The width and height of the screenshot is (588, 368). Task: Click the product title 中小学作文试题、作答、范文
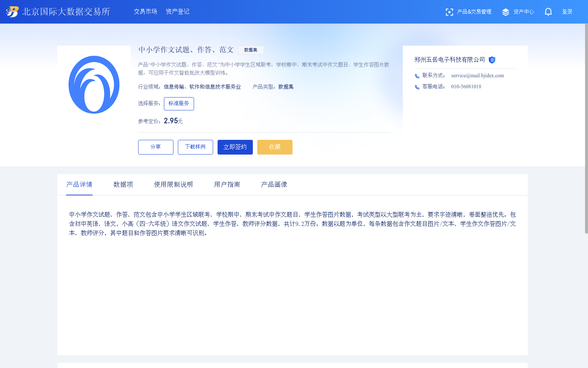[x=186, y=50]
